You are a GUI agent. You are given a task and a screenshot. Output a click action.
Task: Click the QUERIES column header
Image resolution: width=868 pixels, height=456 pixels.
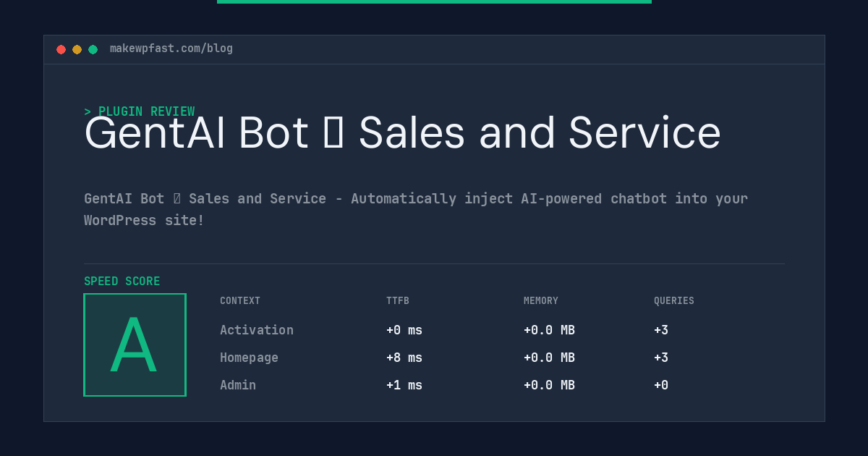pyautogui.click(x=674, y=301)
